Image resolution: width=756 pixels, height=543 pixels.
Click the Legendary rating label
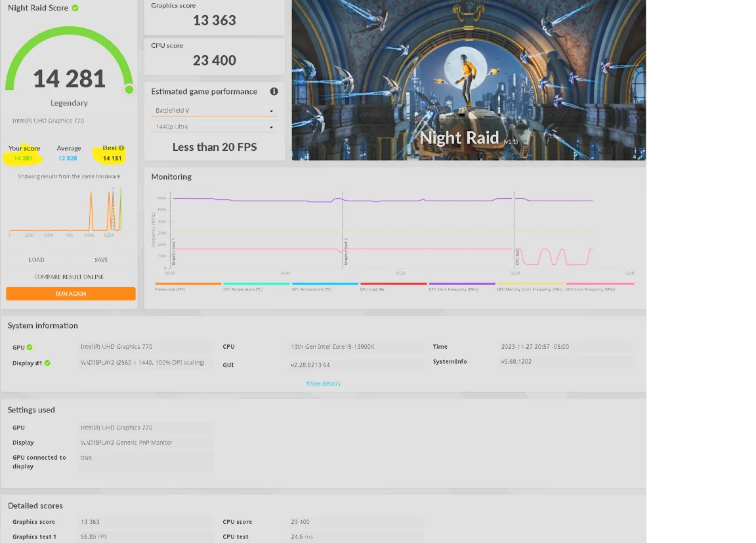coord(69,103)
